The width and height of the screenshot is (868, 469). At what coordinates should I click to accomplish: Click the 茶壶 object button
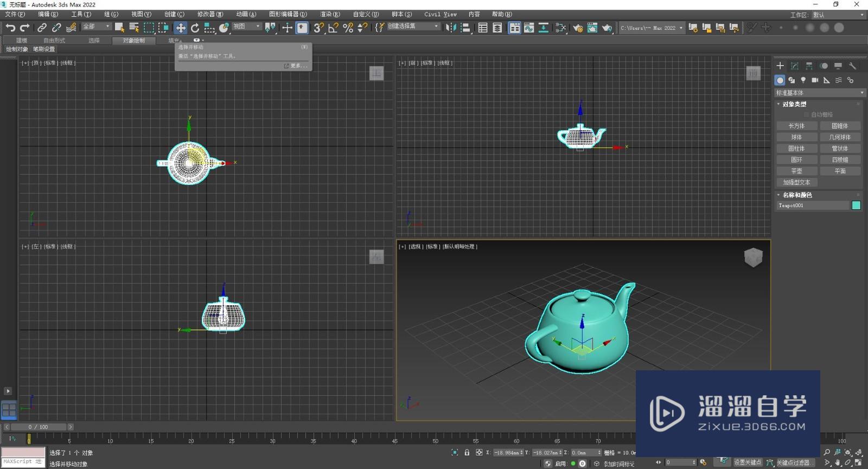(796, 171)
